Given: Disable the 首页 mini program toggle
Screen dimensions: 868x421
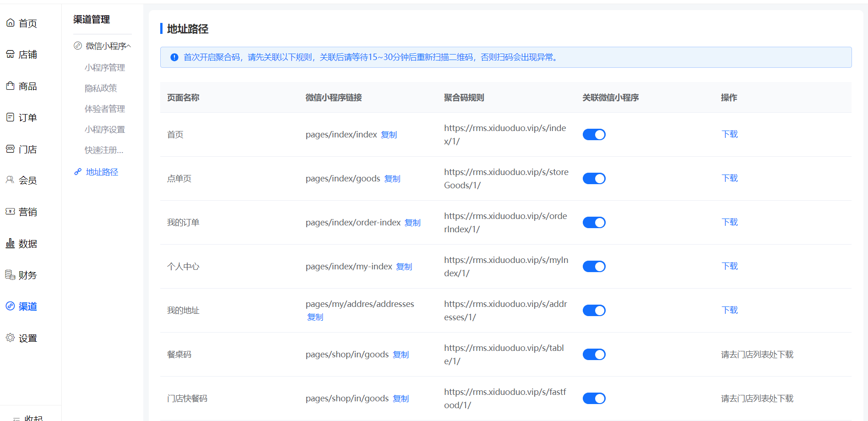Looking at the screenshot, I should 594,135.
